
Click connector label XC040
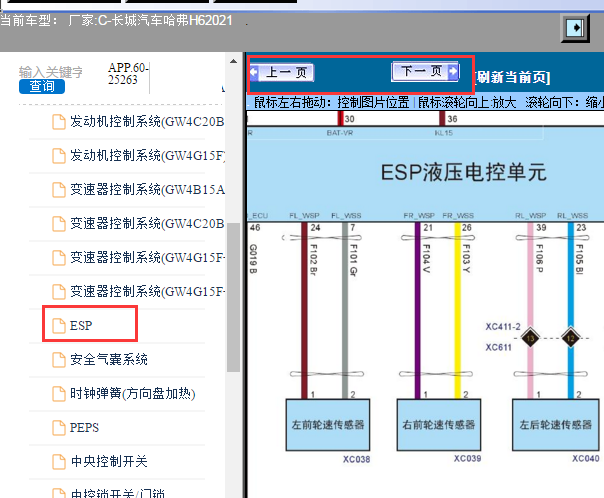coord(586,458)
